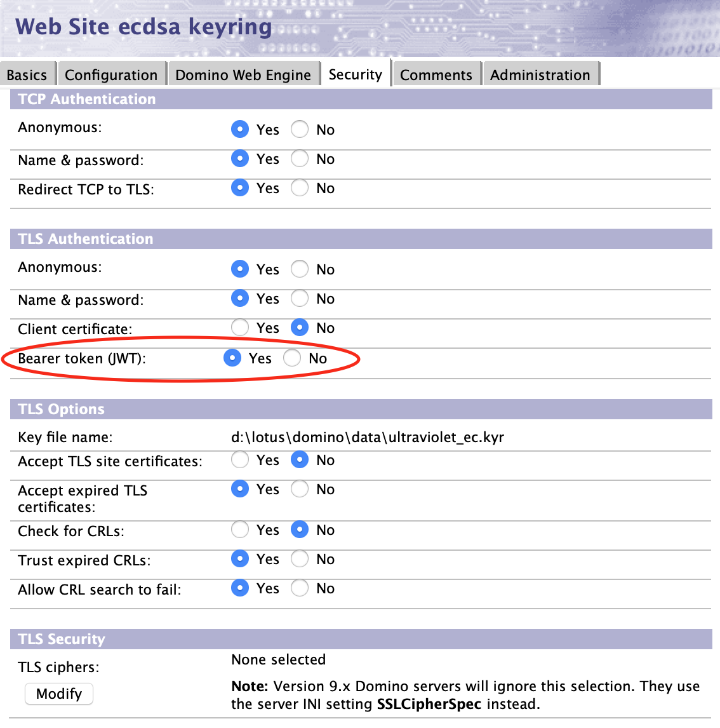This screenshot has height=728, width=720.
Task: Select No for Client certificate
Action: tap(300, 327)
